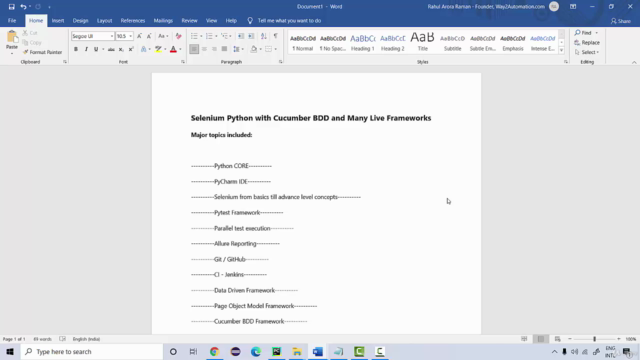The image size is (640, 360).
Task: Open the Select dropdown in Editing
Action: point(587,52)
